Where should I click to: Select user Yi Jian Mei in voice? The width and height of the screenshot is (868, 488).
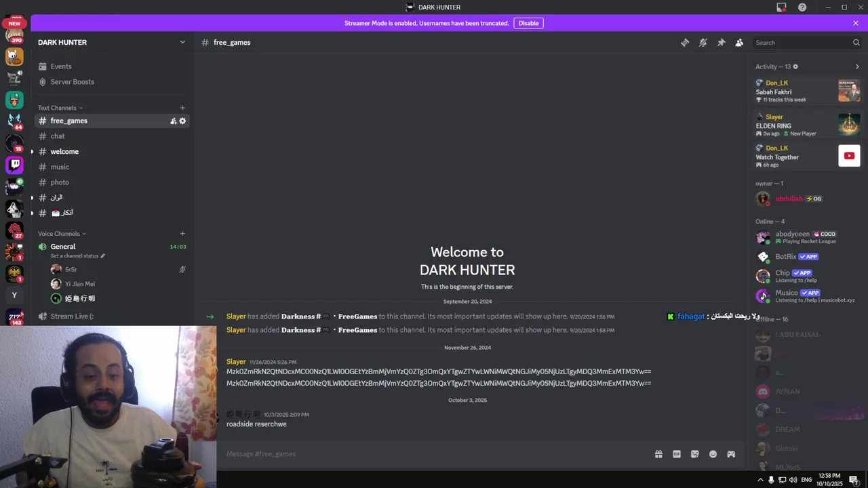112,284
